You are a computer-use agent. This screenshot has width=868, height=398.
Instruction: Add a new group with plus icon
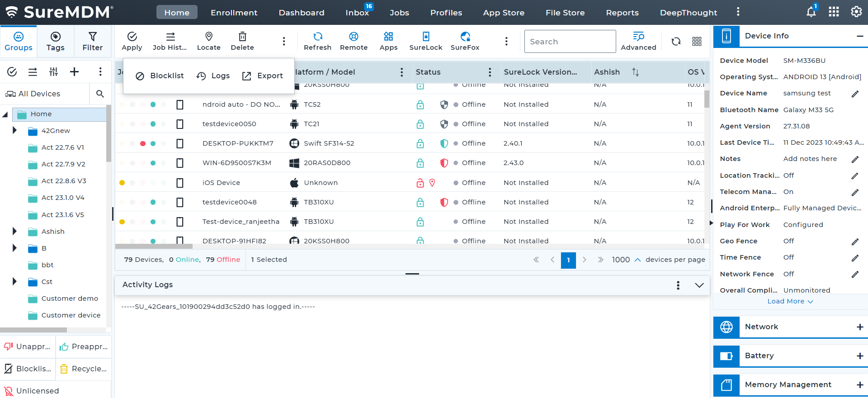[75, 71]
